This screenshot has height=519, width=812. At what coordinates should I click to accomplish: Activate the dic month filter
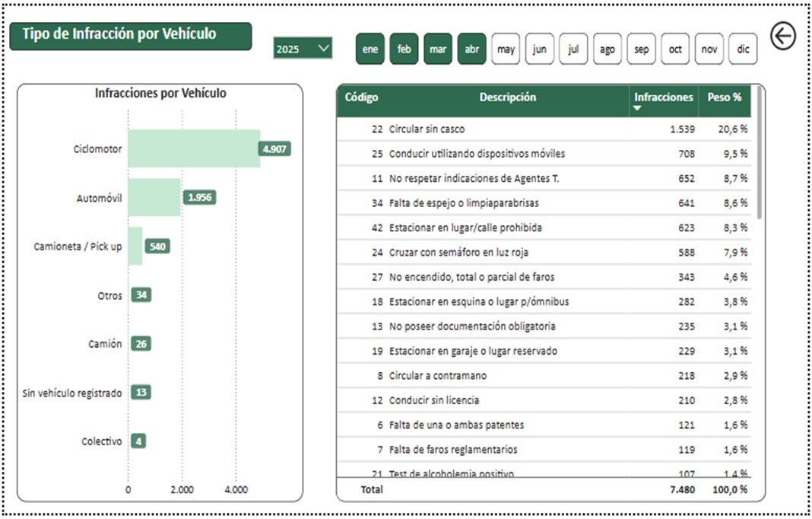743,49
